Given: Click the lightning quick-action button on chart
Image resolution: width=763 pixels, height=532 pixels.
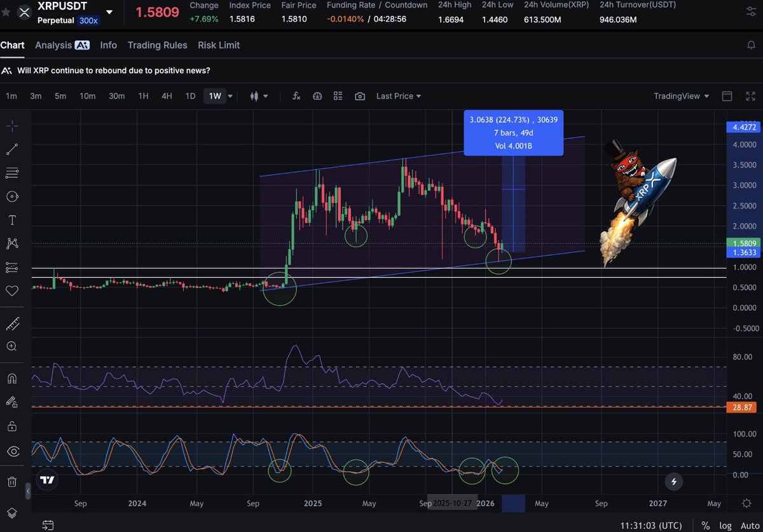Looking at the screenshot, I should click(x=675, y=481).
